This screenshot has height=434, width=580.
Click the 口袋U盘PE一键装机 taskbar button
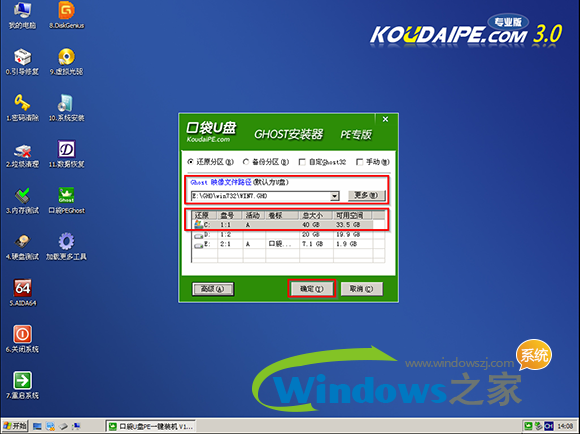(x=150, y=427)
